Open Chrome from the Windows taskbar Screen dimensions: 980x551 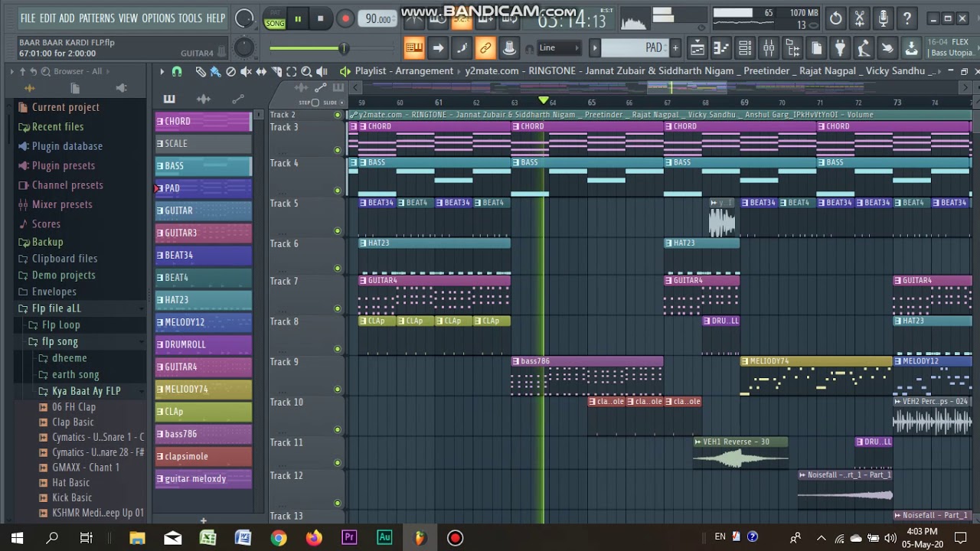tap(278, 538)
